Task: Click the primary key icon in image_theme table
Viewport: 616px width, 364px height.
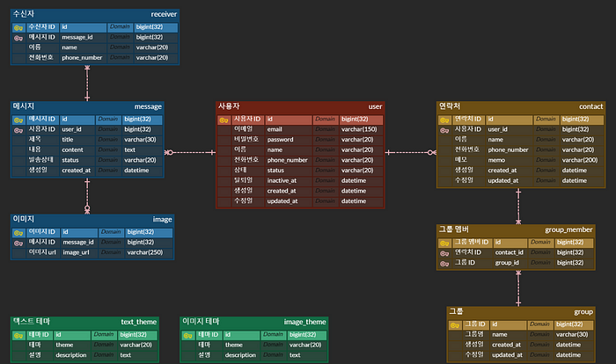Action: click(x=187, y=335)
